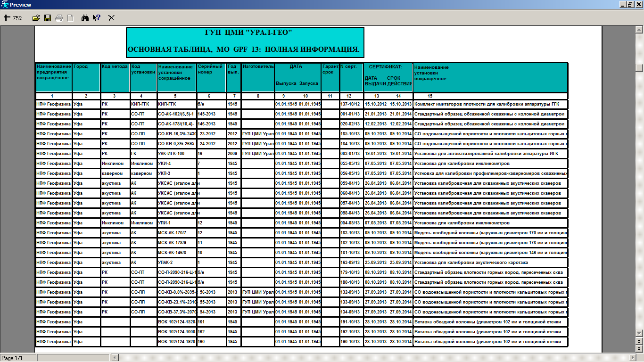
Task: Click the vertical scrollbar down arrow
Action: 639,333
